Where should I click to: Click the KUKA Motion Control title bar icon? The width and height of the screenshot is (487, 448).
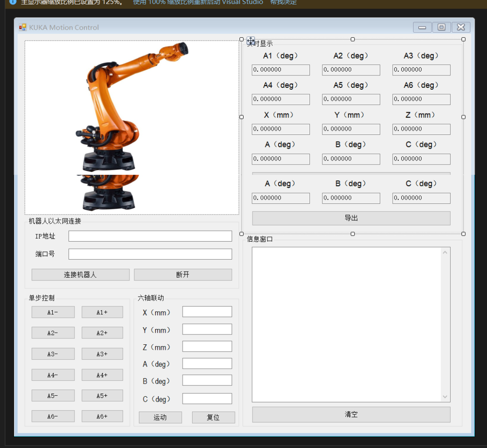point(23,27)
